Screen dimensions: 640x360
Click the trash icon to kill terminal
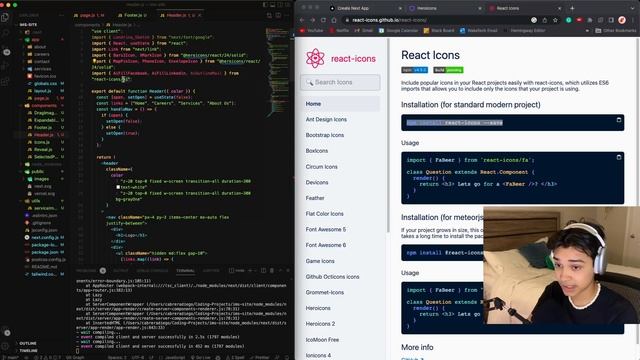coord(272,271)
